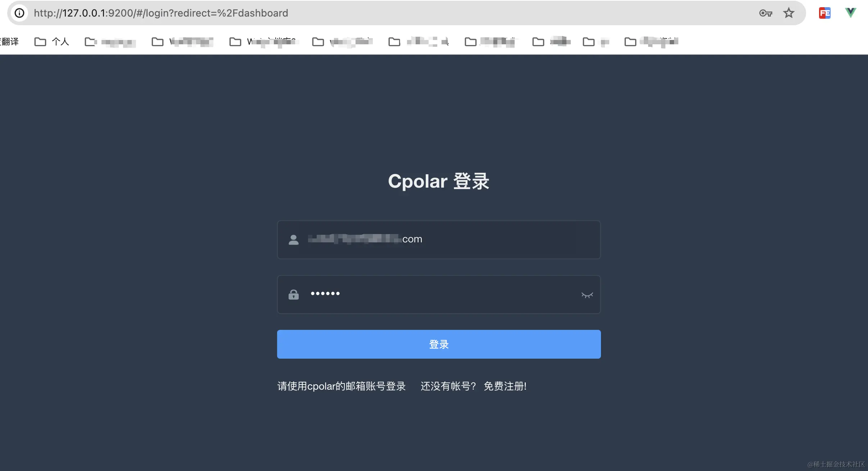Click the browser address bar URL
The height and width of the screenshot is (471, 868).
(161, 13)
